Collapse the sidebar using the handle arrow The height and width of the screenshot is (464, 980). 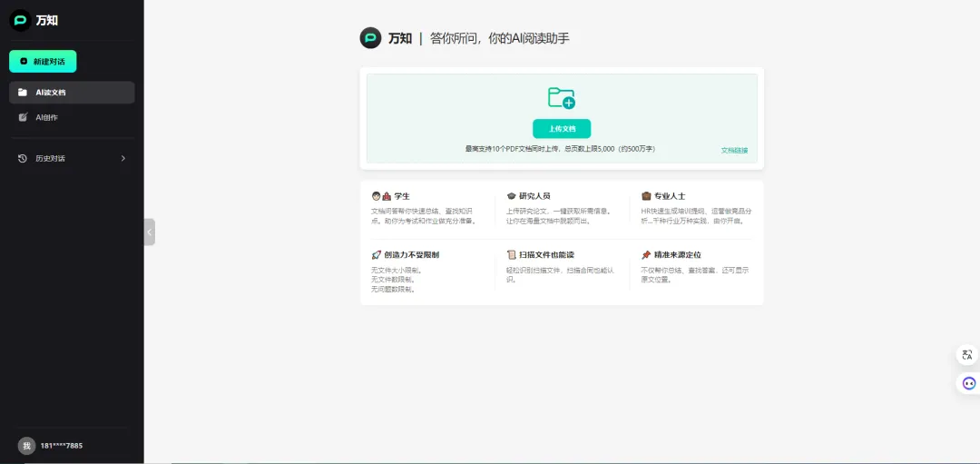pos(150,232)
